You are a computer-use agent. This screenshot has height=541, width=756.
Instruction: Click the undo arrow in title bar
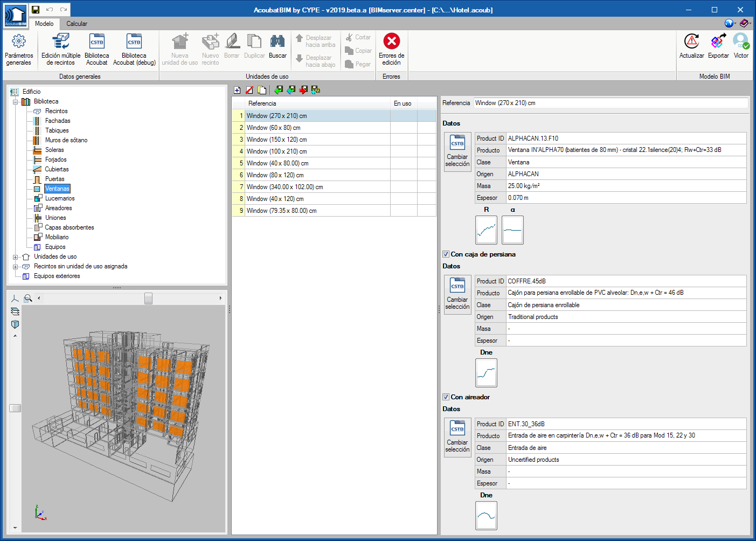(50, 10)
